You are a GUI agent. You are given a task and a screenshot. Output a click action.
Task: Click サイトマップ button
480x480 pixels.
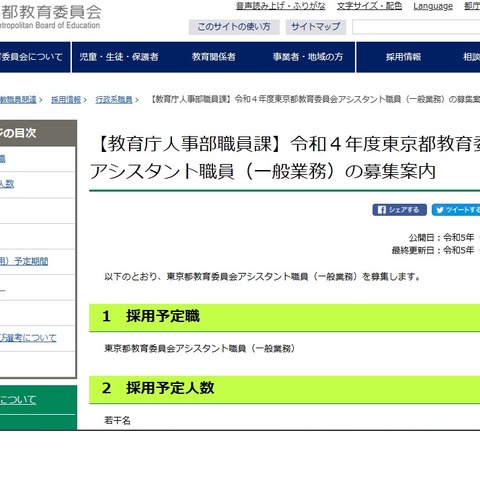pos(316,27)
